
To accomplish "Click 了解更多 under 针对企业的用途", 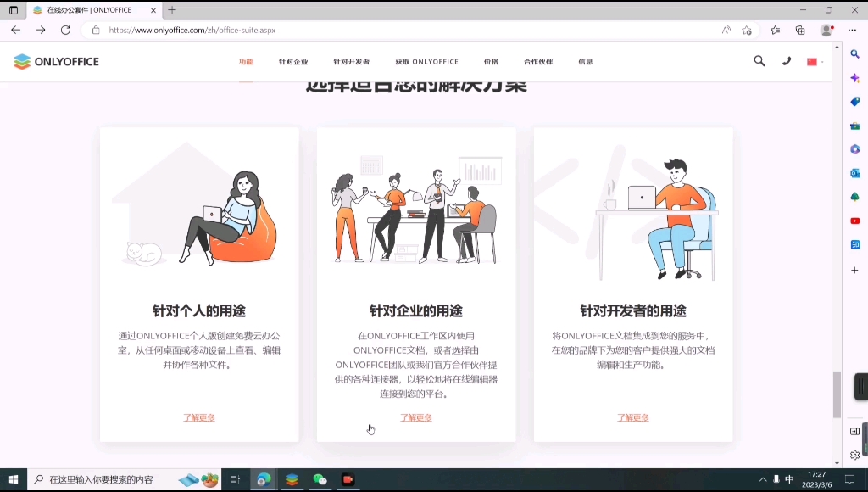I will (415, 417).
